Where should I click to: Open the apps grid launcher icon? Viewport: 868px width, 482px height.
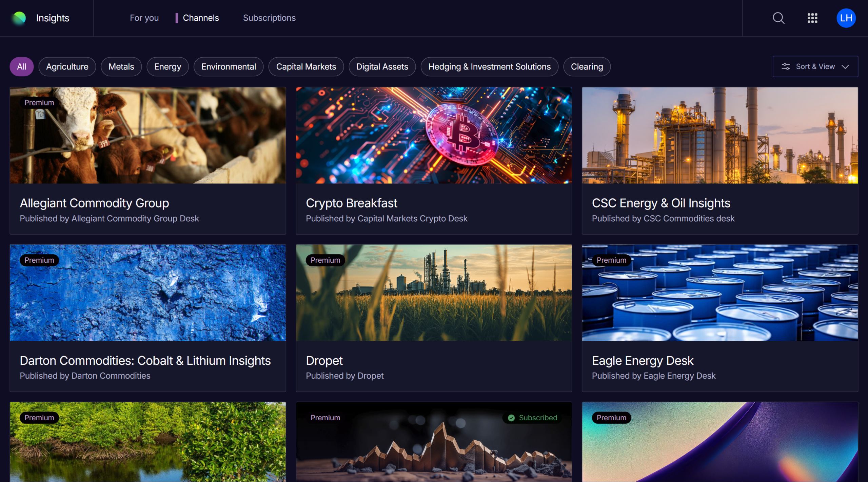(x=812, y=18)
